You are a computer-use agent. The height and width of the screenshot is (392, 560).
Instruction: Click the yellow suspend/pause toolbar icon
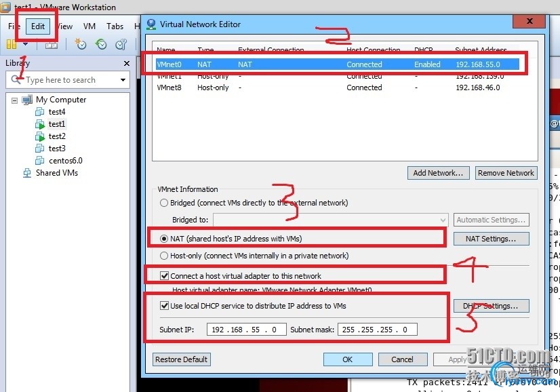pyautogui.click(x=12, y=44)
